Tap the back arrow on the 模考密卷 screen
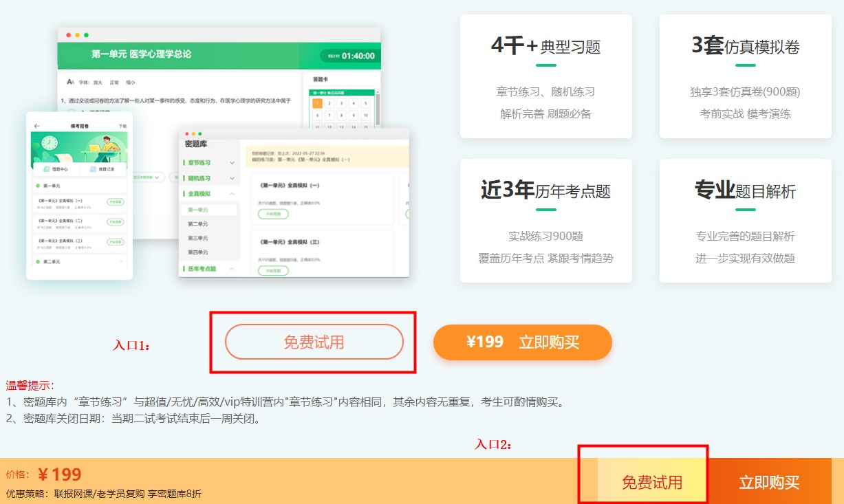Viewport: 844px width, 504px height. 36,126
